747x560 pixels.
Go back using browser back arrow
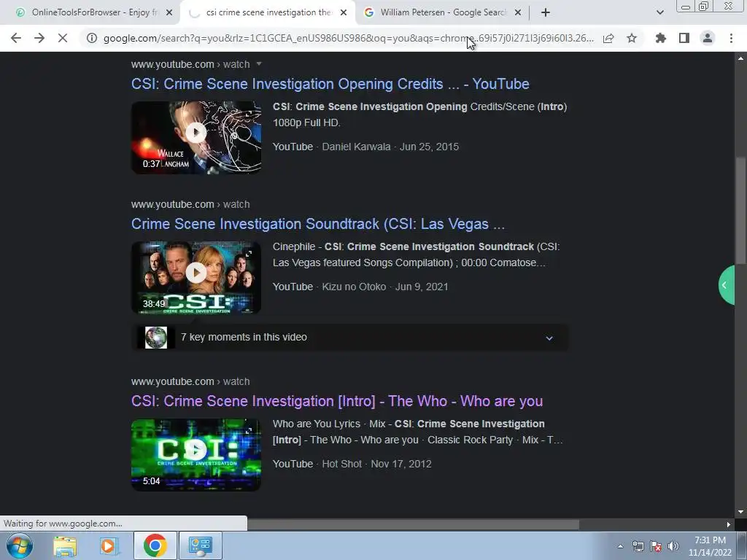pos(16,38)
